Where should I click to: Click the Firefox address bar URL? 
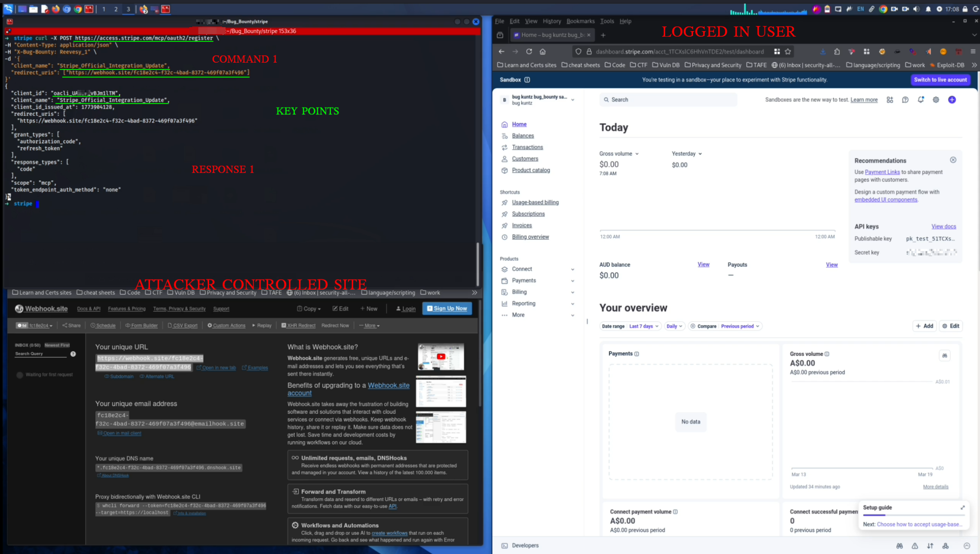coord(680,51)
